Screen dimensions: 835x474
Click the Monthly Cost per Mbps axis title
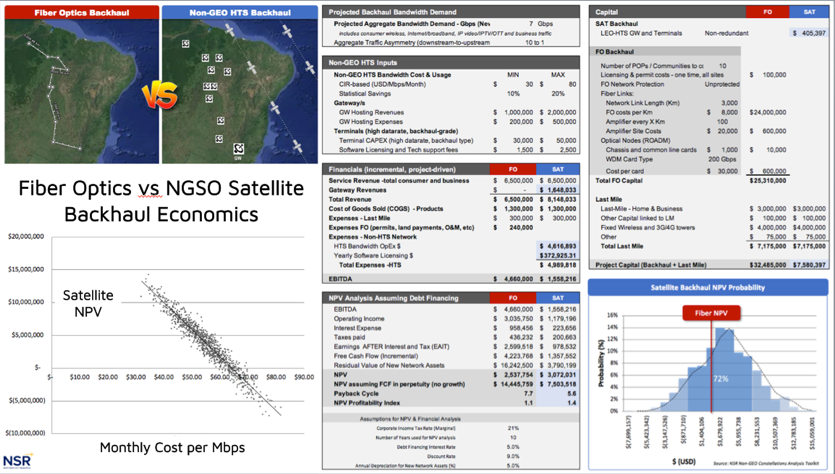coord(173,447)
